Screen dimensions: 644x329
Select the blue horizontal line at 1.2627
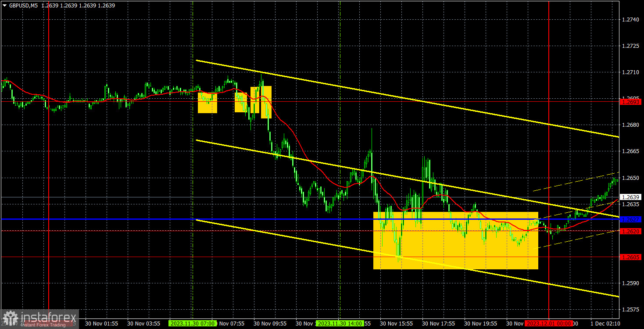pos(309,218)
